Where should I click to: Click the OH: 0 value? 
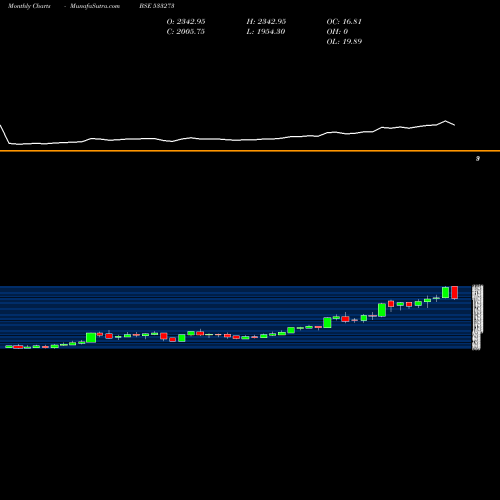pos(337,31)
